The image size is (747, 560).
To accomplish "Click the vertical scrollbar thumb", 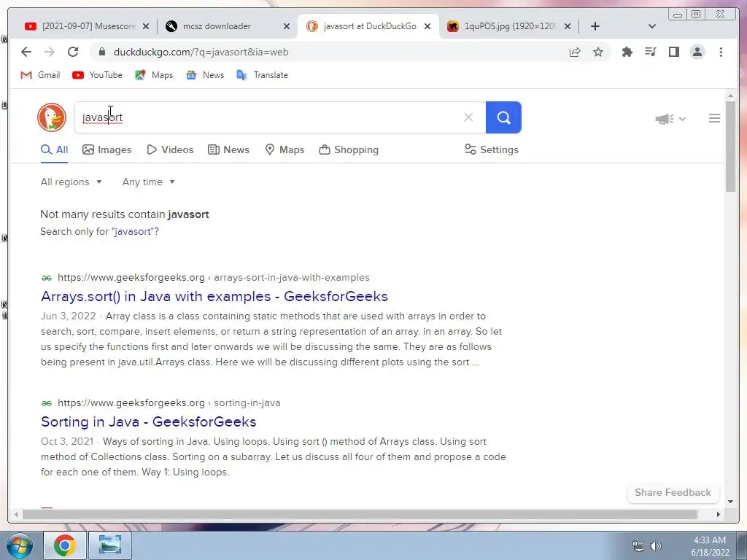I will [730, 145].
